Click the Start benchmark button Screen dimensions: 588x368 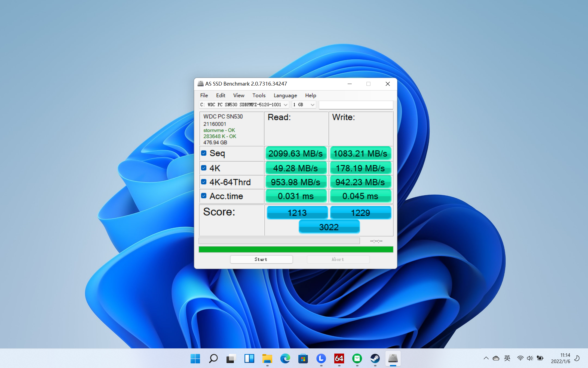[261, 259]
